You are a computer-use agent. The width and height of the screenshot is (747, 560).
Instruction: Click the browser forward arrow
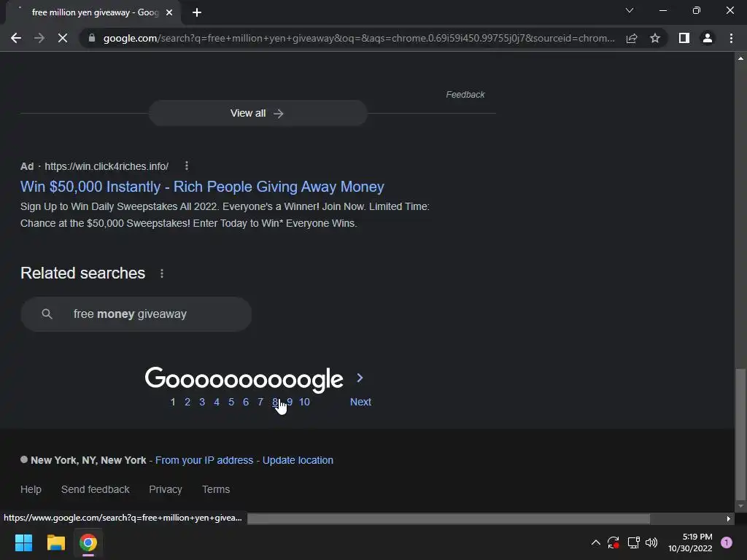(39, 38)
